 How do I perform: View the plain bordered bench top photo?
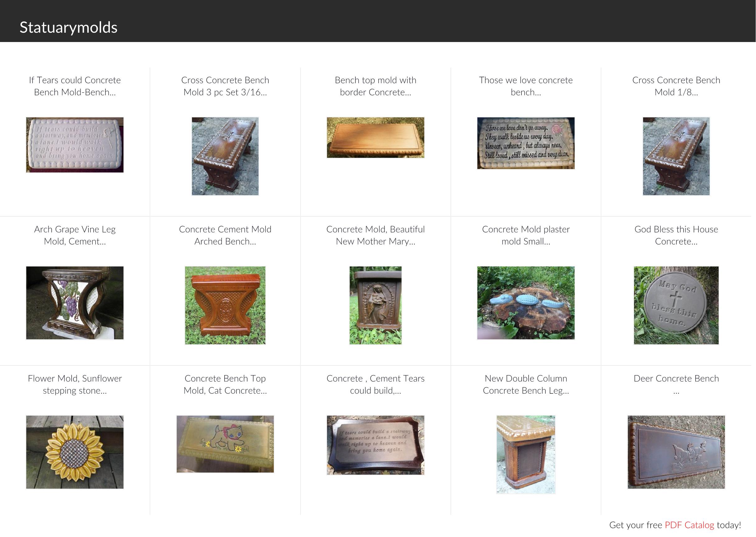(376, 138)
